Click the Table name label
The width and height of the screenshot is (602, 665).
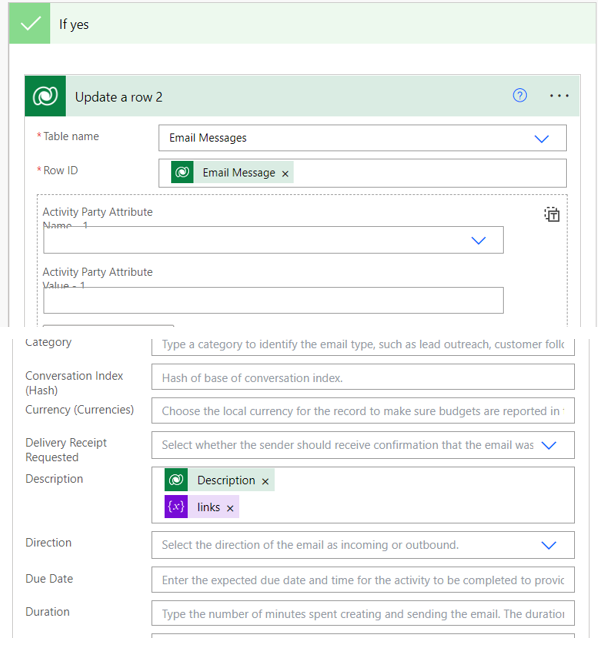[x=71, y=136]
